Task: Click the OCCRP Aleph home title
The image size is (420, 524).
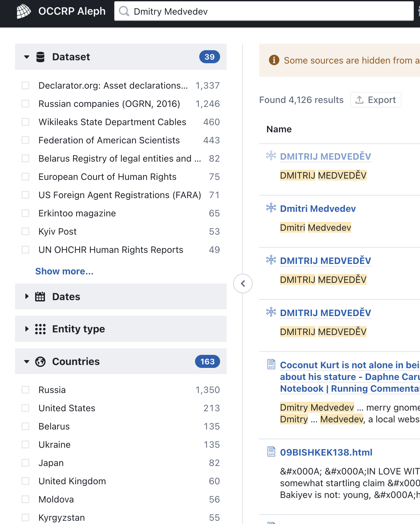Action: [72, 11]
